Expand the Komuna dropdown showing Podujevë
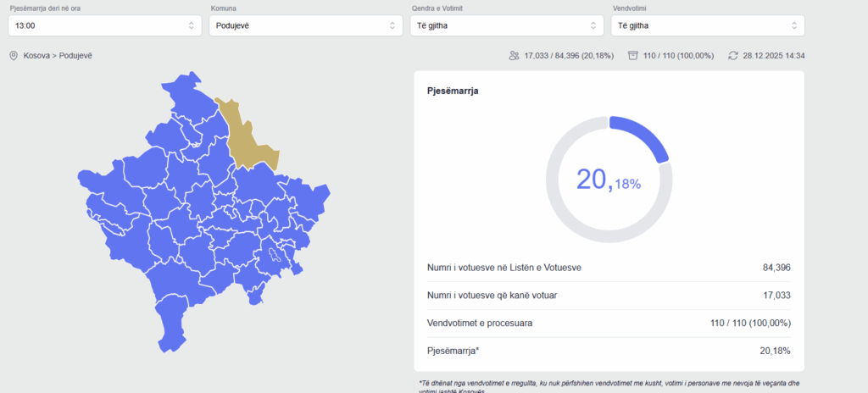Image resolution: width=868 pixels, height=393 pixels. (305, 25)
